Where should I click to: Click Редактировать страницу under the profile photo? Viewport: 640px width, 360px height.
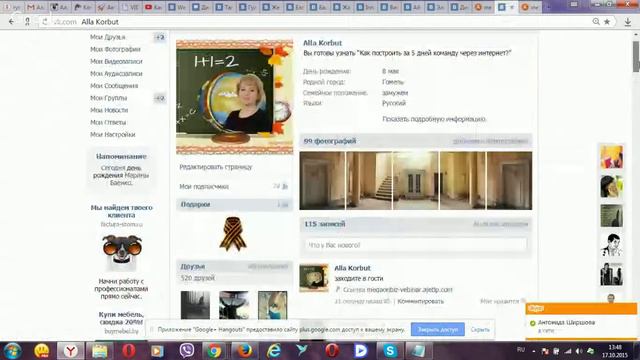216,167
